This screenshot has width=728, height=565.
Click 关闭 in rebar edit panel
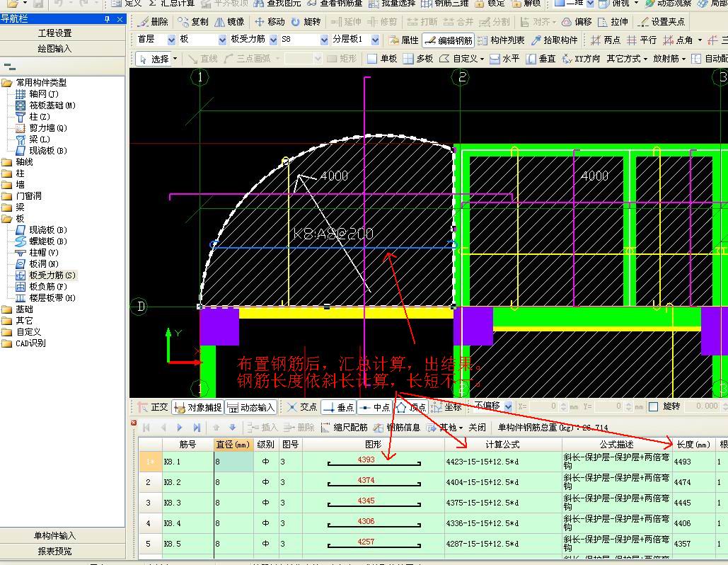(478, 427)
